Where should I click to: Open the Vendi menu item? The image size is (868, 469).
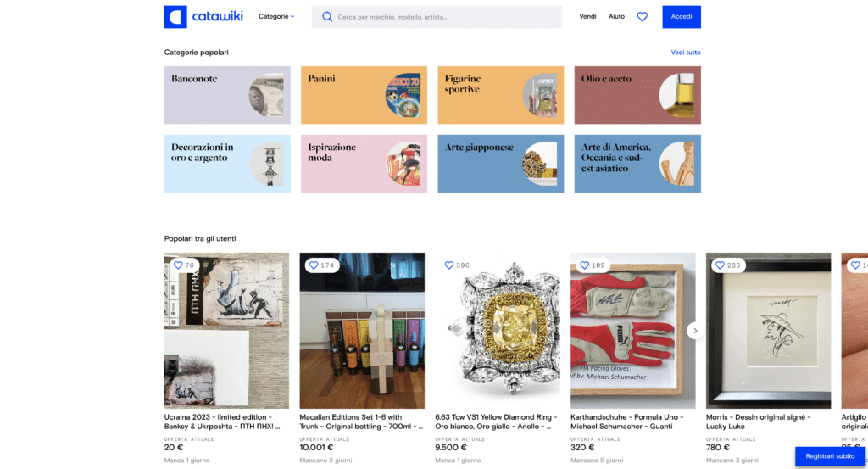click(587, 17)
